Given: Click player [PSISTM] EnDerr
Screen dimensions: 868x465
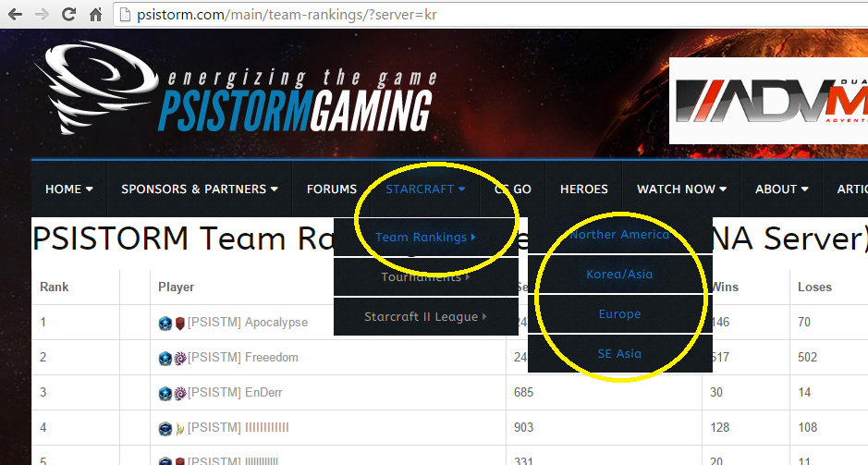Looking at the screenshot, I should coord(235,393).
